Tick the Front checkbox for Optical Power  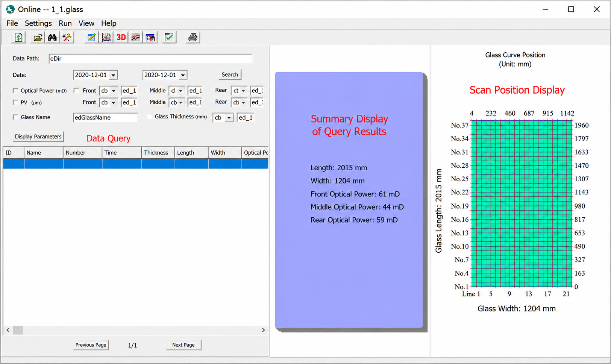pyautogui.click(x=76, y=91)
